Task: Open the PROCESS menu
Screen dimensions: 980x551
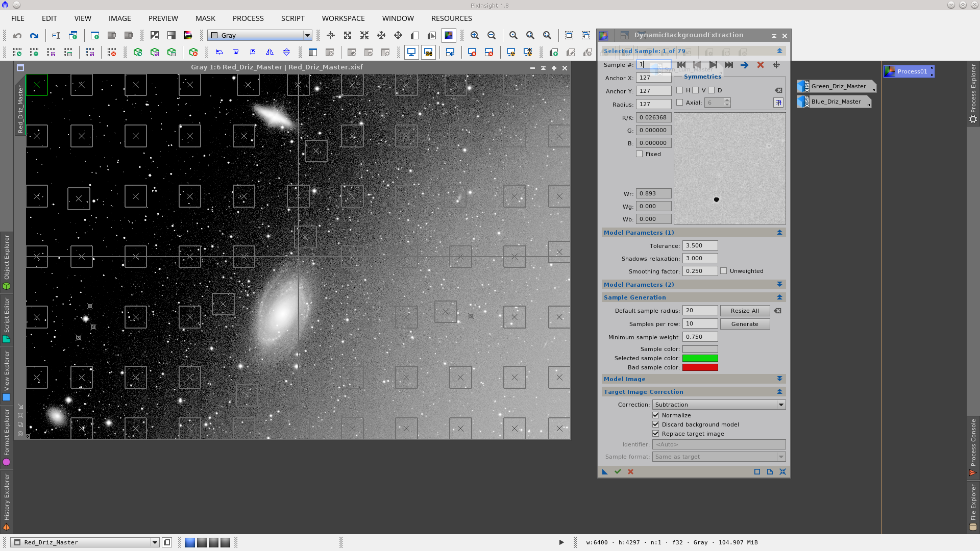Action: click(248, 18)
